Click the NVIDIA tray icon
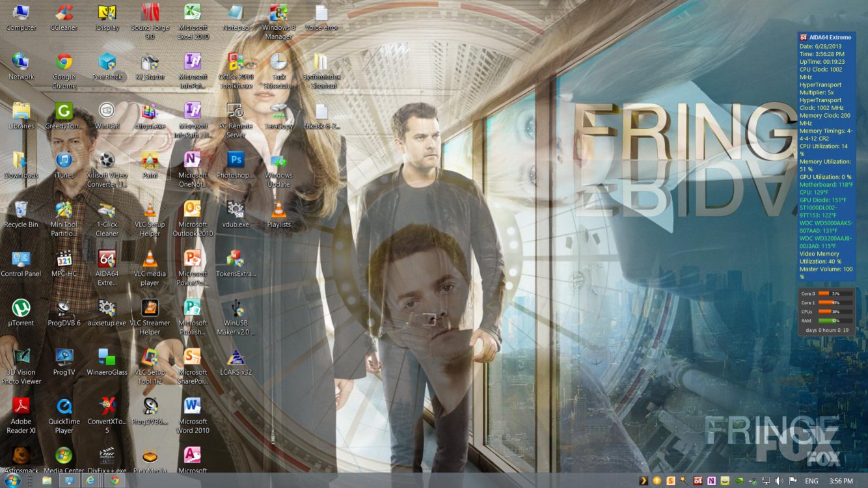 point(739,481)
